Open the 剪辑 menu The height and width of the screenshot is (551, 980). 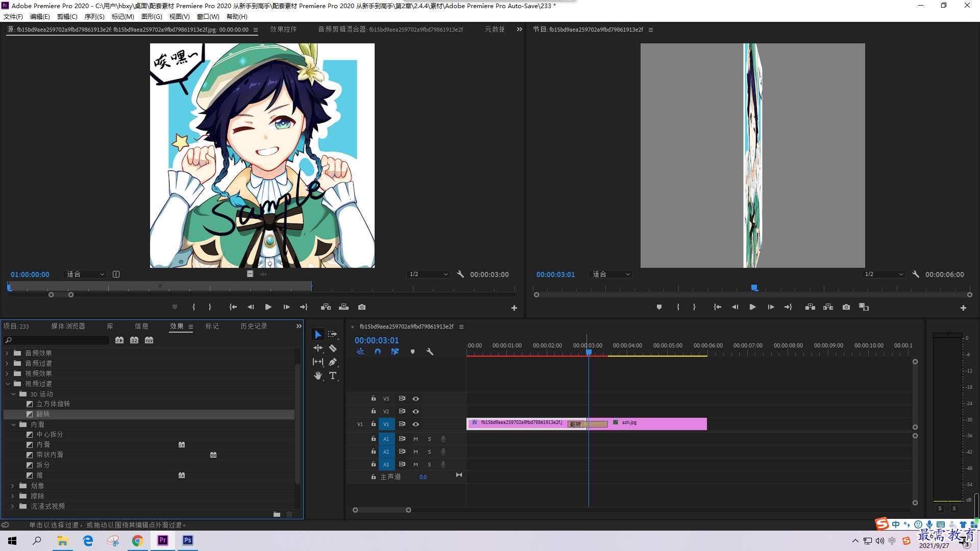(x=67, y=16)
